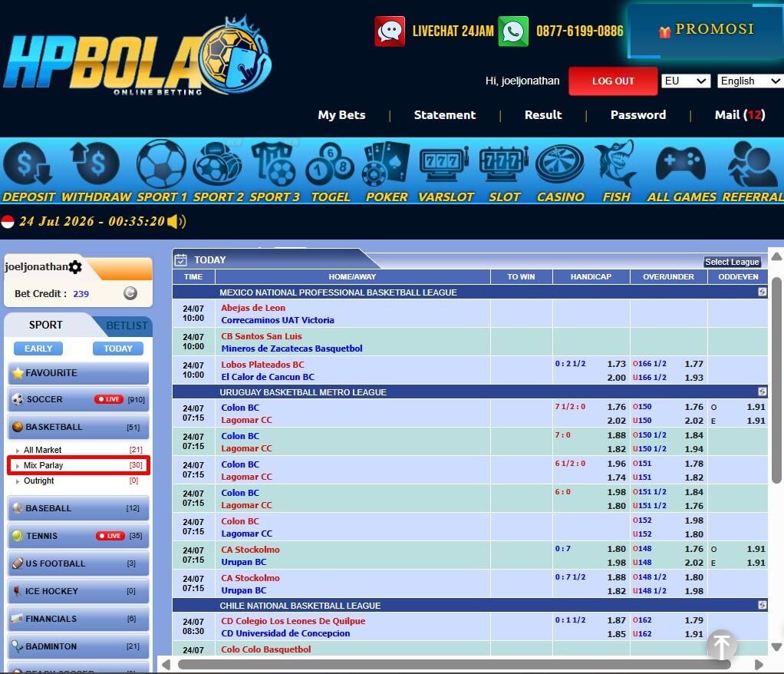The width and height of the screenshot is (784, 674).
Task: Expand the US Football category
Action: coord(78,563)
